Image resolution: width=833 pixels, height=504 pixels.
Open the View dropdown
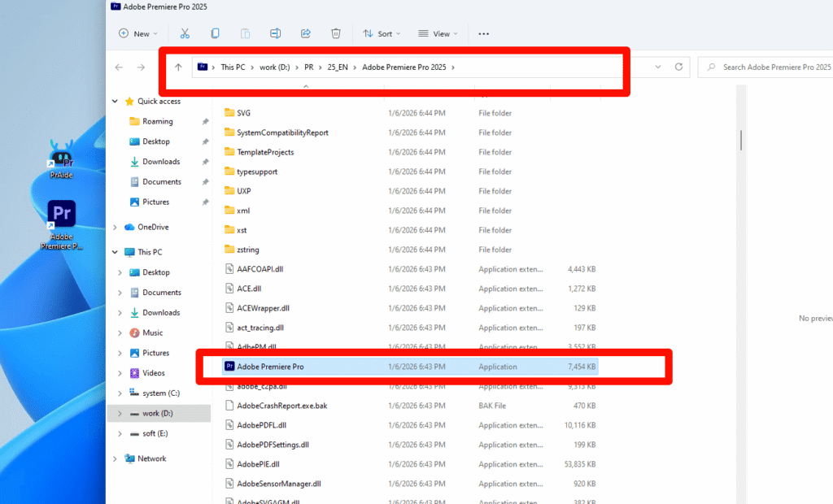(x=438, y=33)
